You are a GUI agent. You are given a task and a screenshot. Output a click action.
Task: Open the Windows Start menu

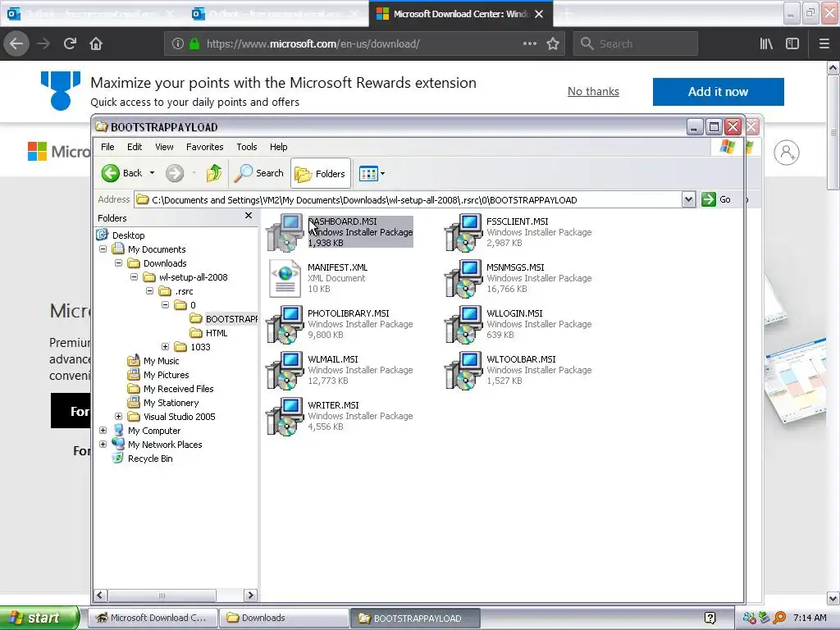(39, 618)
